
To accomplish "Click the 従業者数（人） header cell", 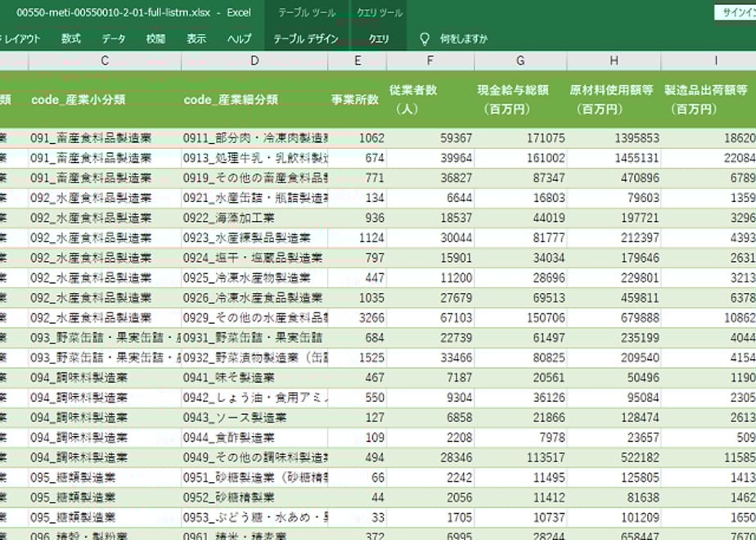I will (x=430, y=99).
